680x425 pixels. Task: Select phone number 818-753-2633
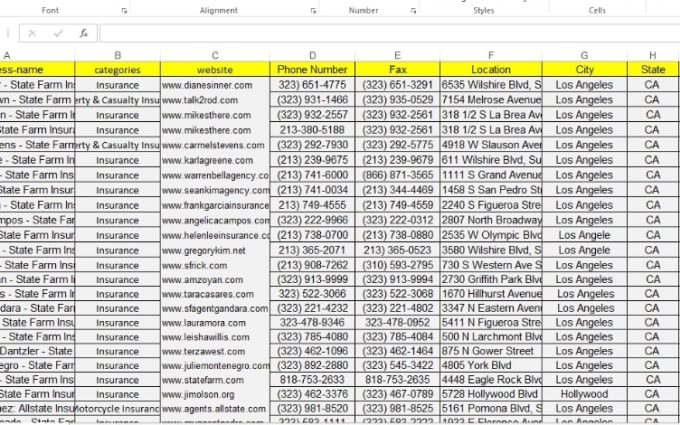pyautogui.click(x=312, y=380)
